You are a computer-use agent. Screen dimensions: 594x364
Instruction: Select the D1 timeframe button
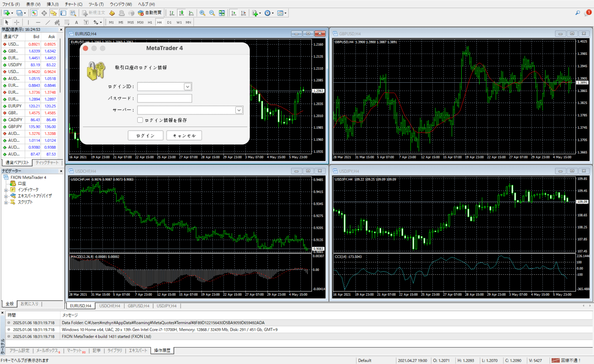click(169, 22)
